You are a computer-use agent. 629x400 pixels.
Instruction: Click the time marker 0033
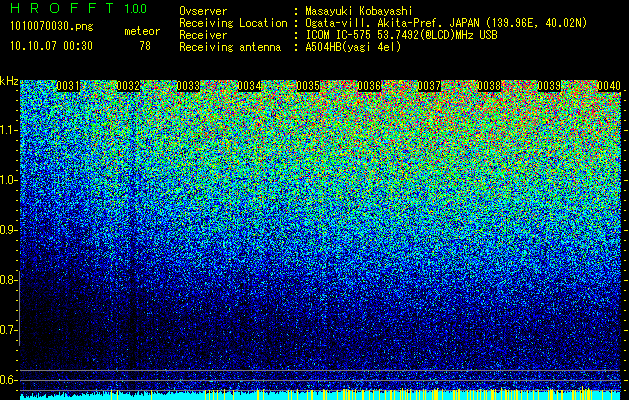188,86
